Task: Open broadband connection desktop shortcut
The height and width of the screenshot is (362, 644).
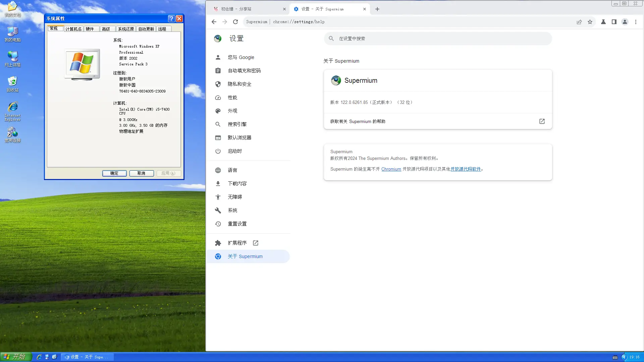Action: tap(12, 135)
